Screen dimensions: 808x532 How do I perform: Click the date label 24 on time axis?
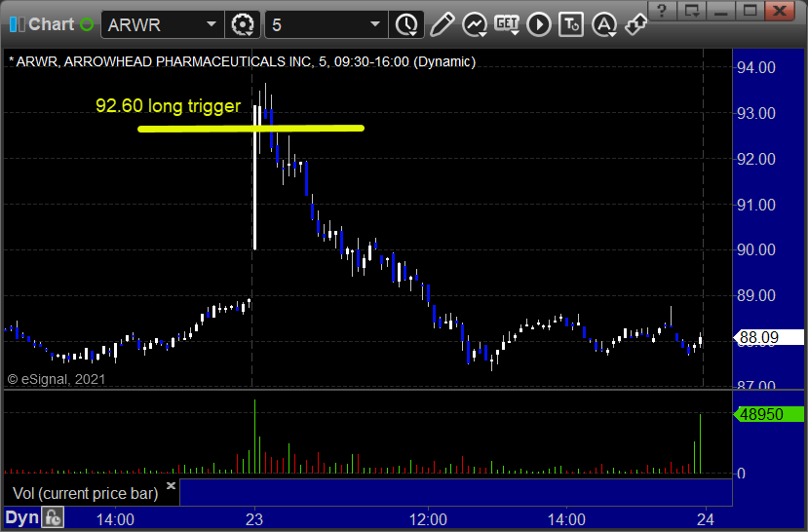tap(705, 519)
